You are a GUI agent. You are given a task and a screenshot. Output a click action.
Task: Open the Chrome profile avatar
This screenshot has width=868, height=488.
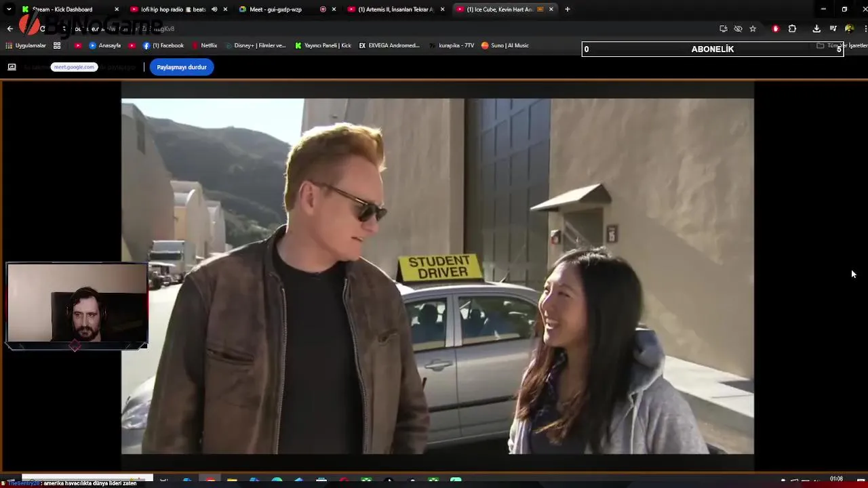(x=850, y=28)
